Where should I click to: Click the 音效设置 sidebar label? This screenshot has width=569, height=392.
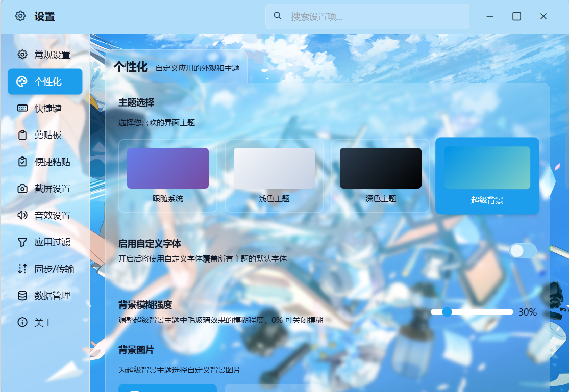coord(52,216)
